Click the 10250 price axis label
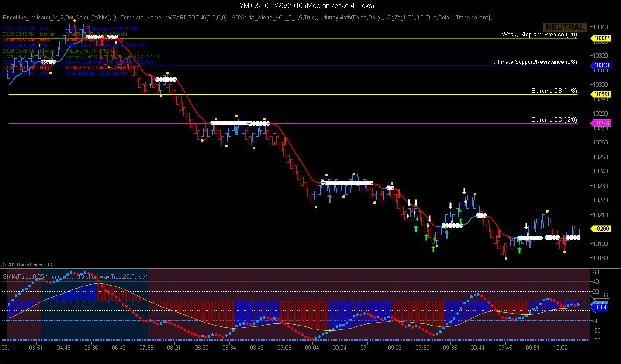 pyautogui.click(x=601, y=157)
